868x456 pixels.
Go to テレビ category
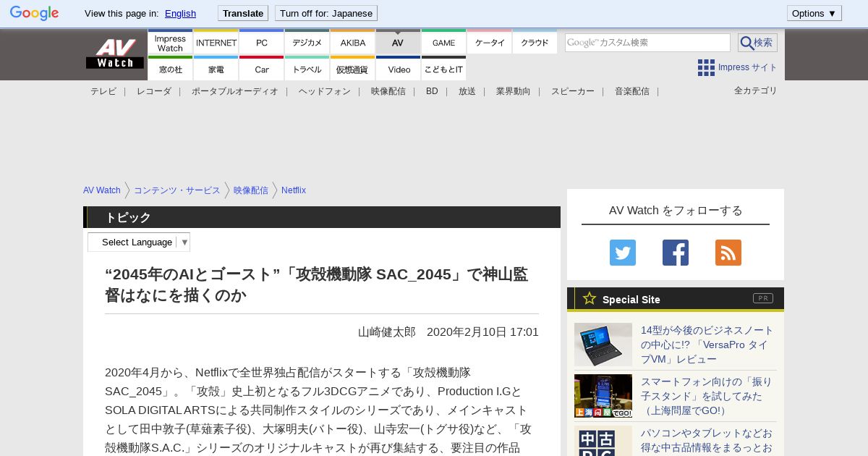pos(103,91)
